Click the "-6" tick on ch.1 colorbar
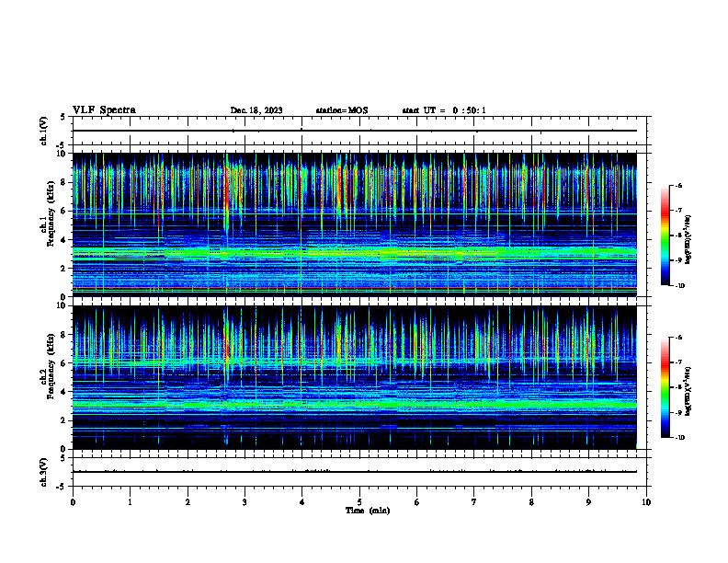This screenshot has height=563, width=728. [x=678, y=185]
